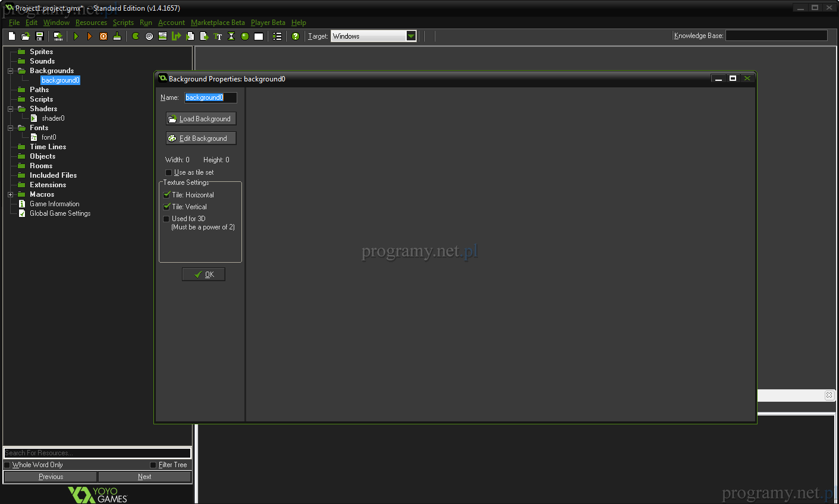Screen dimensions: 839x504
Task: Expand the Macros tree node
Action: pos(10,194)
